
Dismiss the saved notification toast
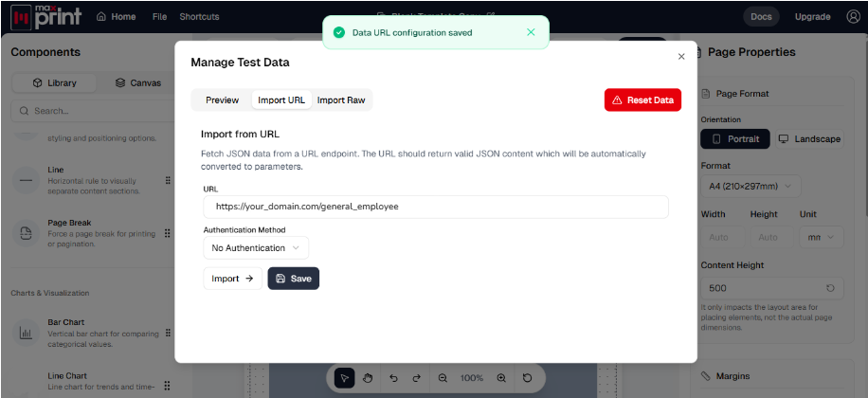[531, 32]
